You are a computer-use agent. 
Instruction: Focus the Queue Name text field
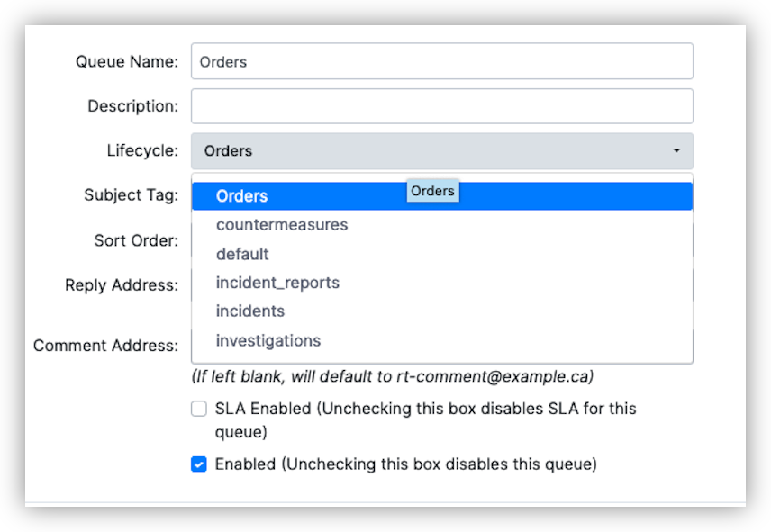pyautogui.click(x=441, y=61)
